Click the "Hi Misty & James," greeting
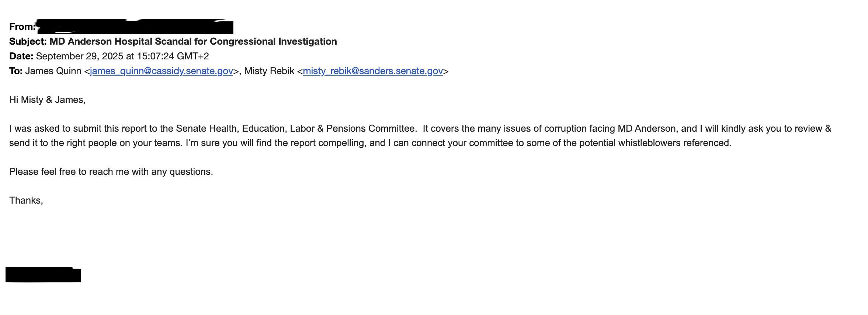The image size is (868, 315). click(47, 100)
